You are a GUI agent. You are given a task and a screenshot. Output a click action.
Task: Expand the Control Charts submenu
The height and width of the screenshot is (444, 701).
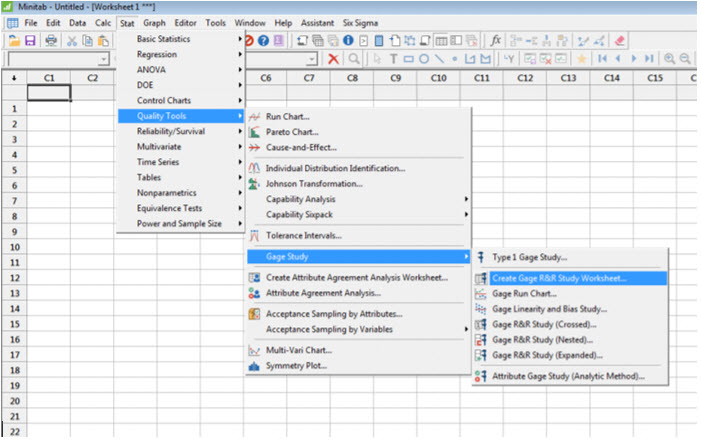click(181, 101)
